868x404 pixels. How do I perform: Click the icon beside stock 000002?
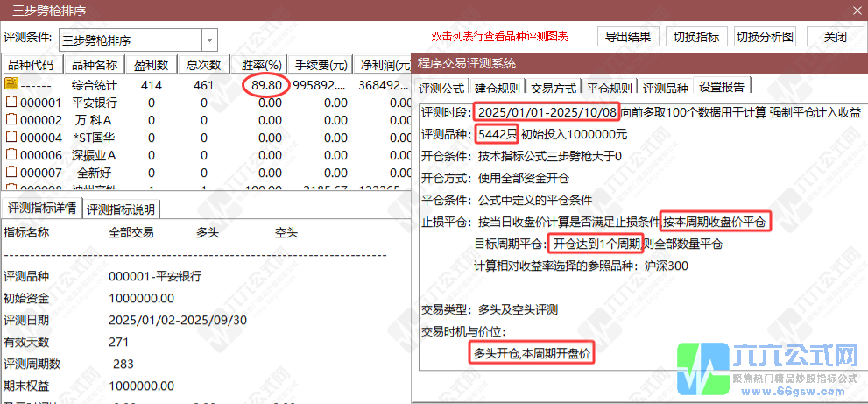(x=11, y=120)
